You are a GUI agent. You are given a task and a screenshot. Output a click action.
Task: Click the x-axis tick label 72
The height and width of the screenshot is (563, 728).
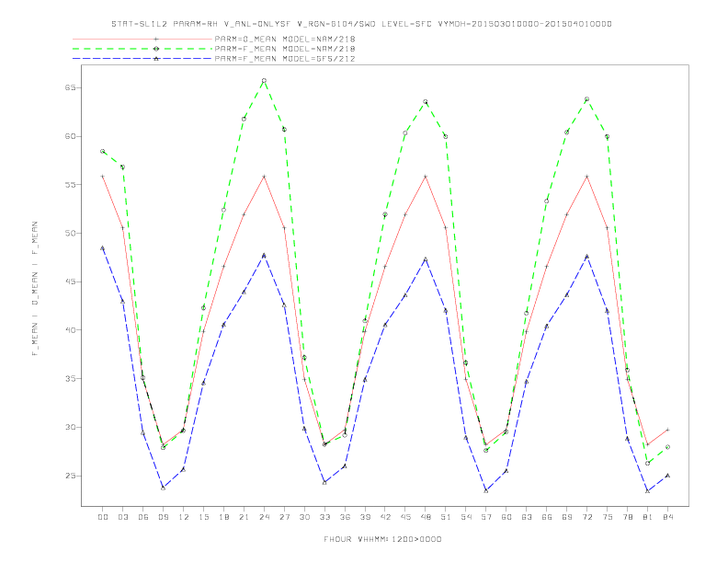pyautogui.click(x=587, y=517)
